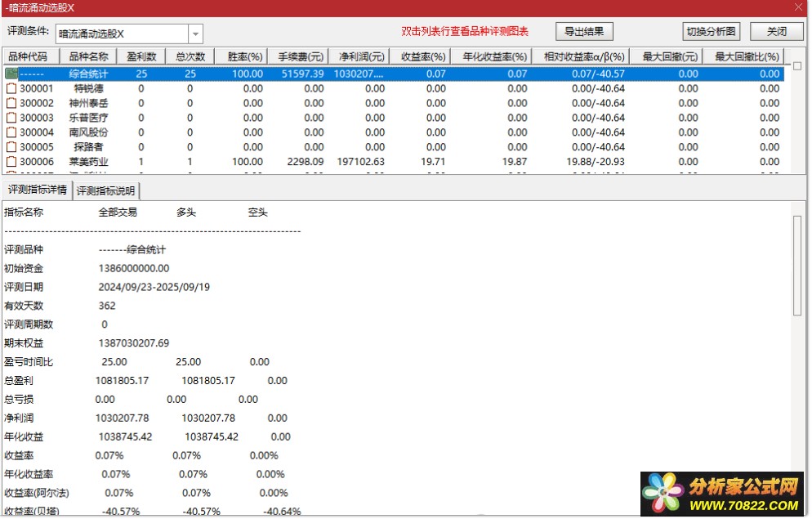Click the 初始资金 value 1386000000.00
Viewport: 812px width, 519px height.
pos(134,268)
